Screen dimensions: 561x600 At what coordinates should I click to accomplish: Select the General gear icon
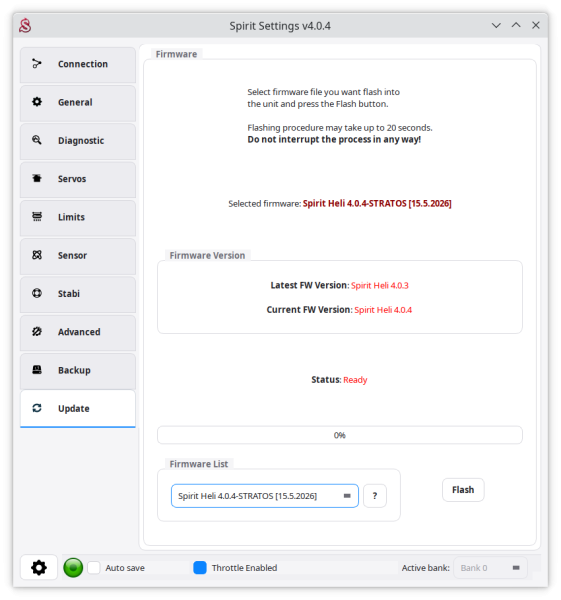(x=37, y=102)
